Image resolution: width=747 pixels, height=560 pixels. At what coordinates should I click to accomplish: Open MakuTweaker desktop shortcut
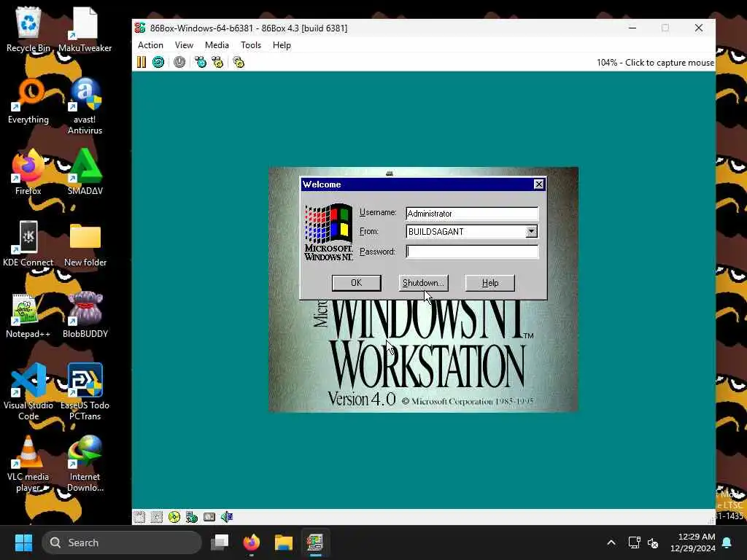click(x=85, y=29)
